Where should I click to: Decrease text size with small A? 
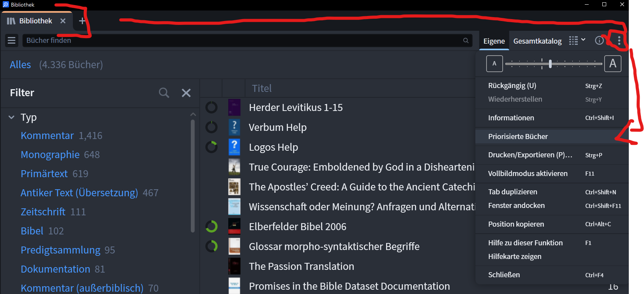[x=494, y=63]
